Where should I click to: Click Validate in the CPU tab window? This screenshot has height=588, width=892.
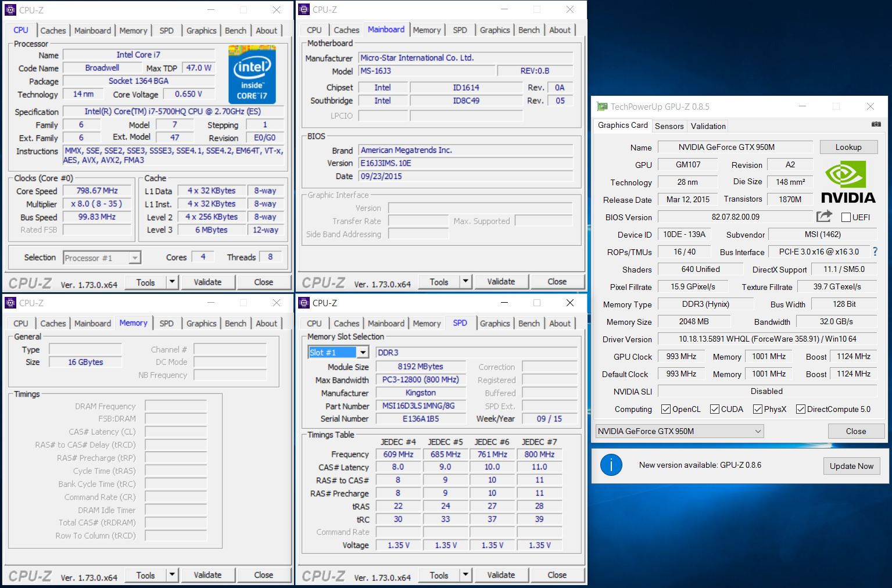tap(207, 282)
